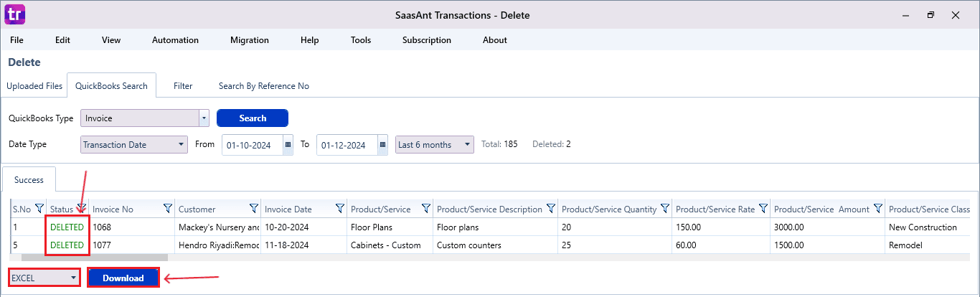Click the From date field 01-10-2024
The image size is (980, 297).
click(x=253, y=145)
